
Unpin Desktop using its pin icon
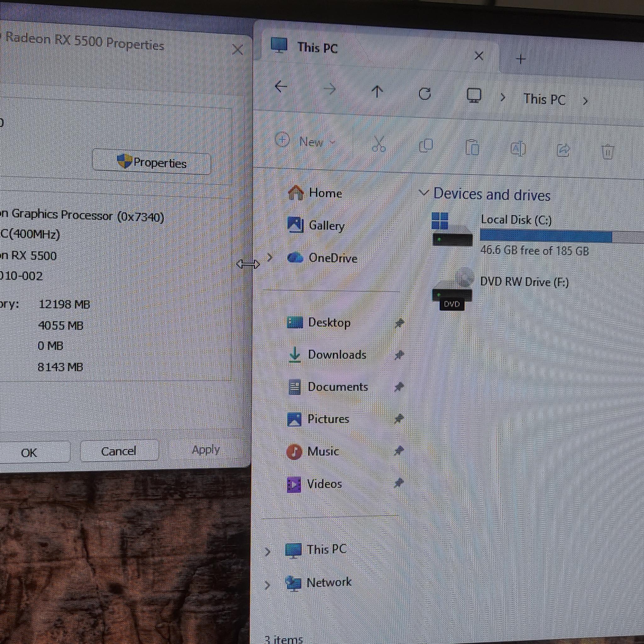point(399,323)
